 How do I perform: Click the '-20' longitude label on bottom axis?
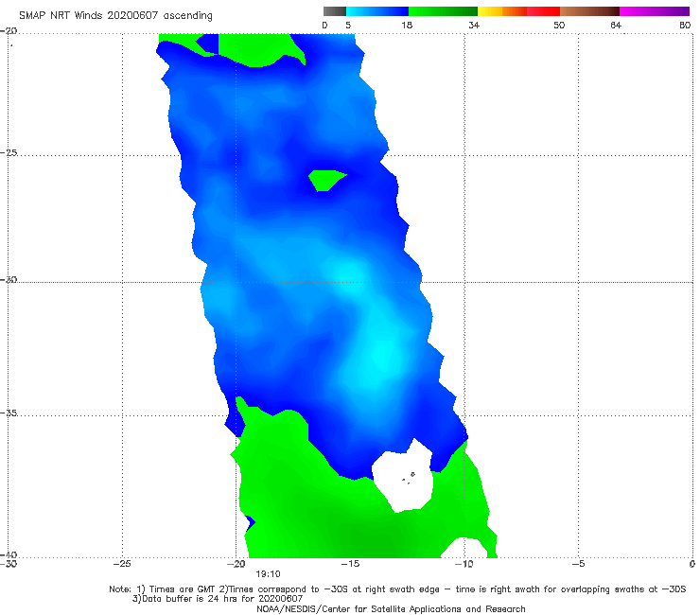tap(236, 564)
